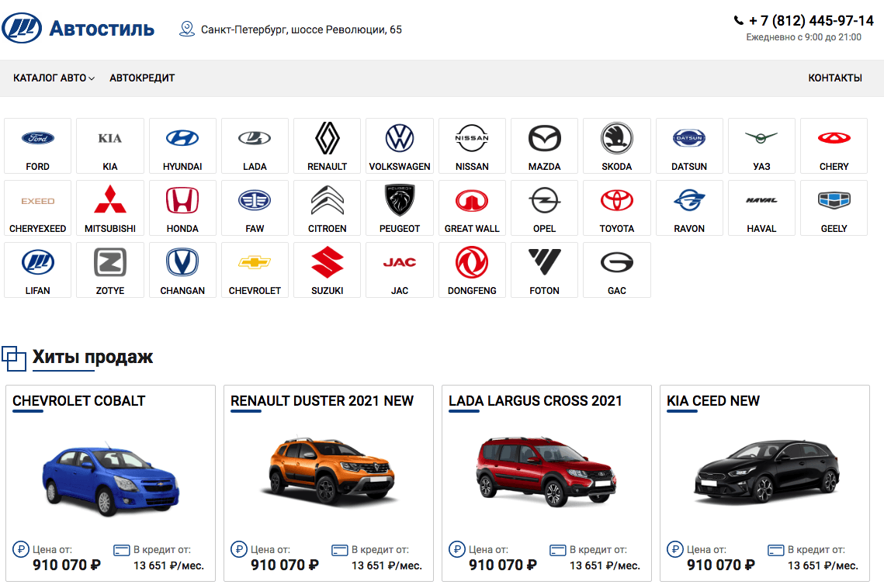The height and width of the screenshot is (588, 884).
Task: Open the Dongfeng brand tile
Action: 472,269
